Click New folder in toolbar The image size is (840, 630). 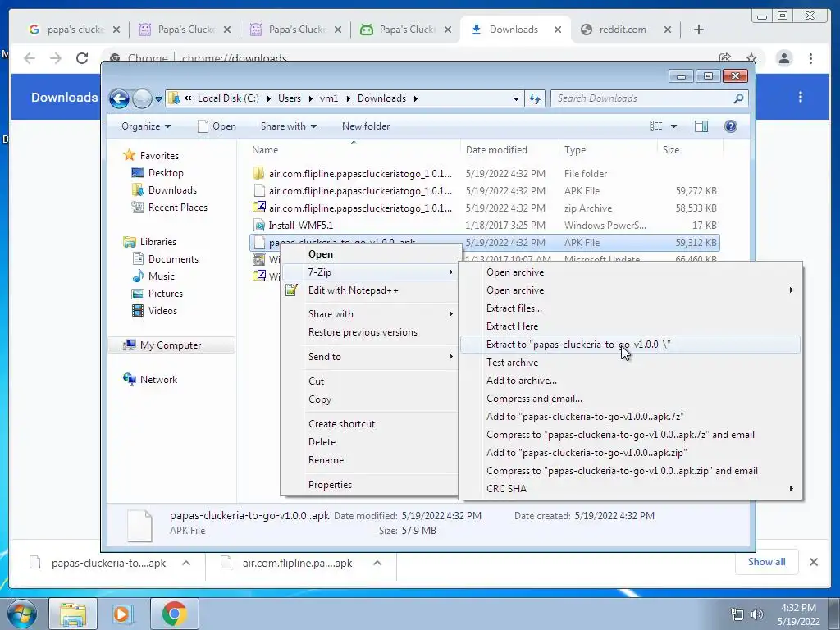[366, 126]
